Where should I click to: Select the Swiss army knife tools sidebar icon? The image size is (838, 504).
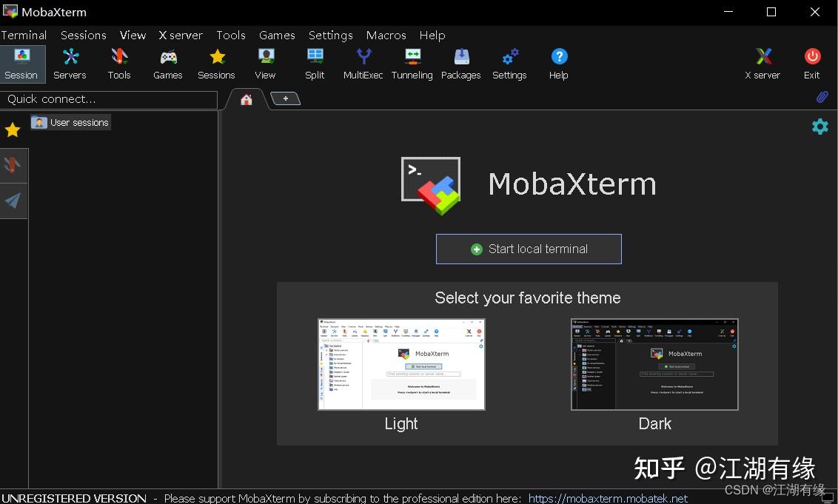pos(13,165)
